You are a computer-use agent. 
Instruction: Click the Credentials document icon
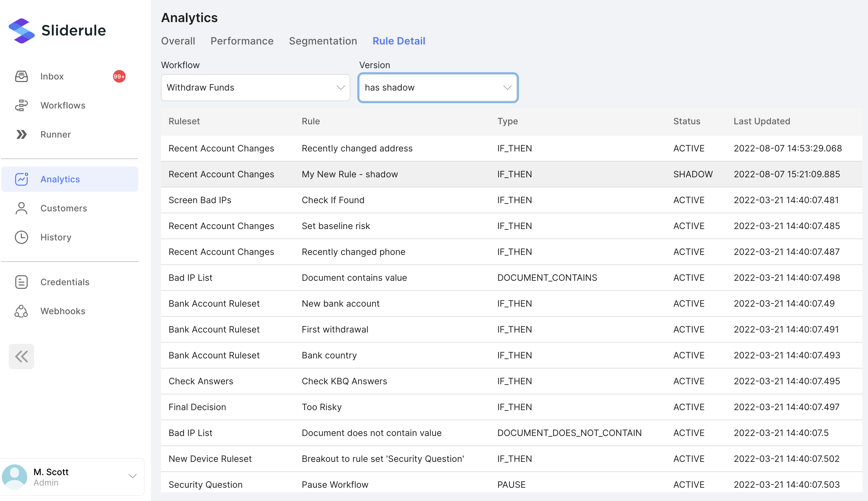pos(21,282)
